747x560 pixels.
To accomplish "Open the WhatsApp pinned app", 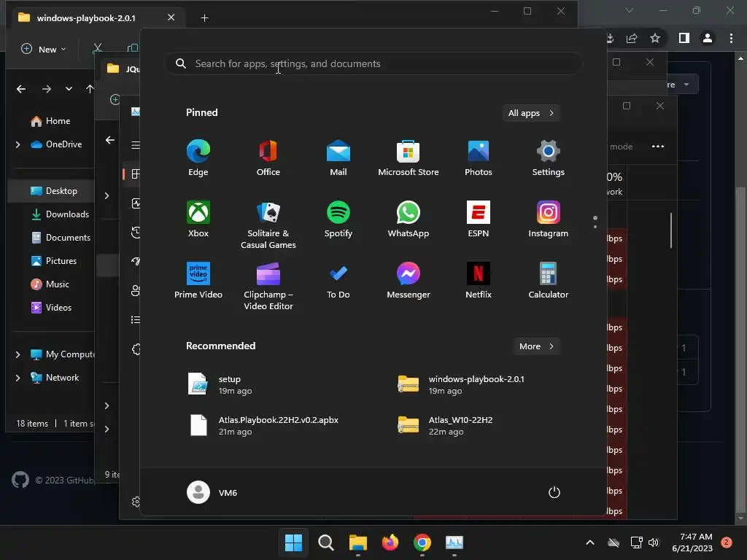I will coord(409,219).
